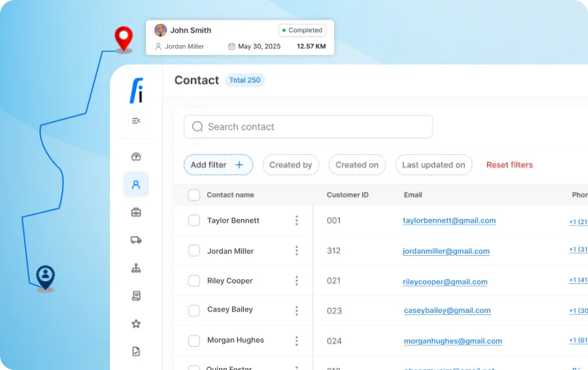Click the caseybailey@gmail.com email link

click(x=447, y=310)
